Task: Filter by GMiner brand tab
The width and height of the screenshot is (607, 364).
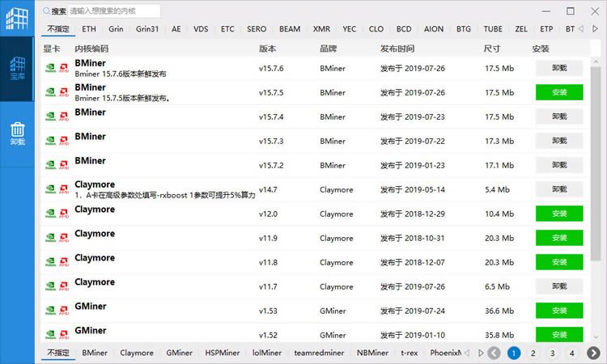Action: (x=179, y=353)
